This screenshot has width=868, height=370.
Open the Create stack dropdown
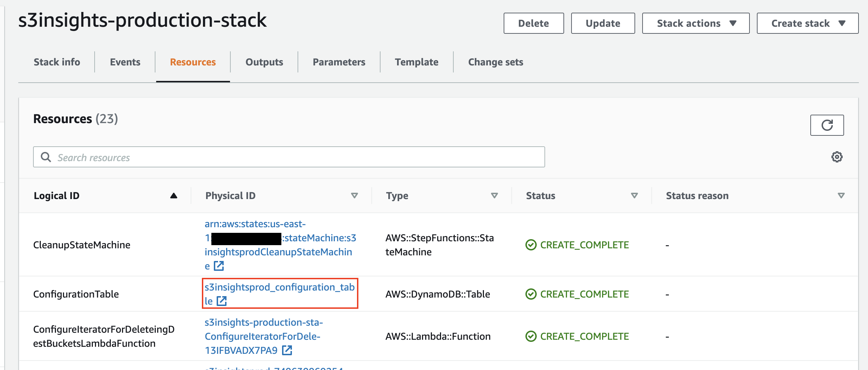(x=808, y=23)
